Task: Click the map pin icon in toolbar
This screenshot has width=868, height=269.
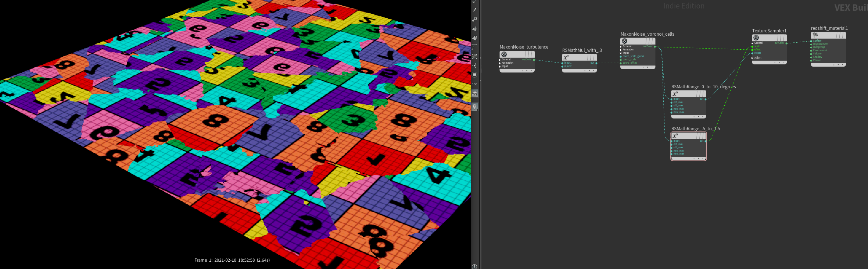Action: pos(474,107)
